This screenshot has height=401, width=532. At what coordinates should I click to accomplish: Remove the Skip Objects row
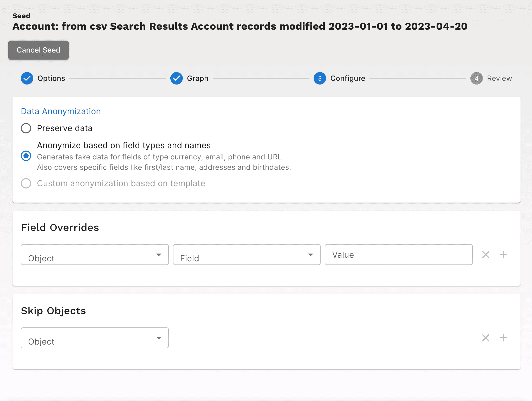485,338
